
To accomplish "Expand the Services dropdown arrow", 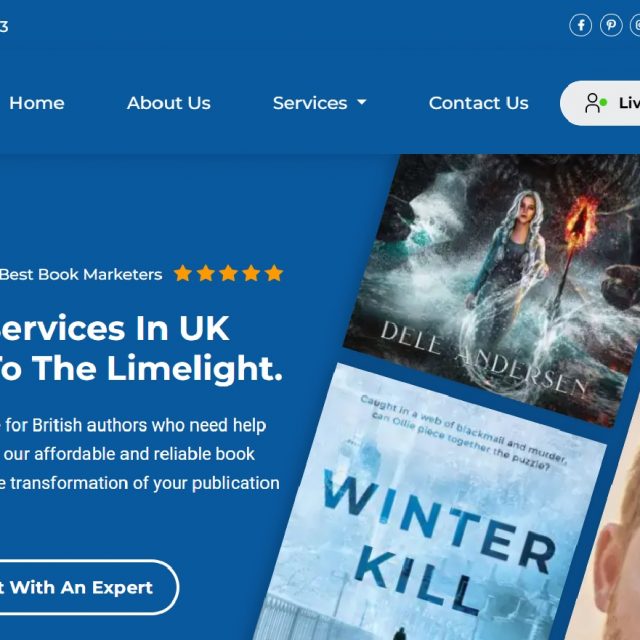I will coord(362,102).
